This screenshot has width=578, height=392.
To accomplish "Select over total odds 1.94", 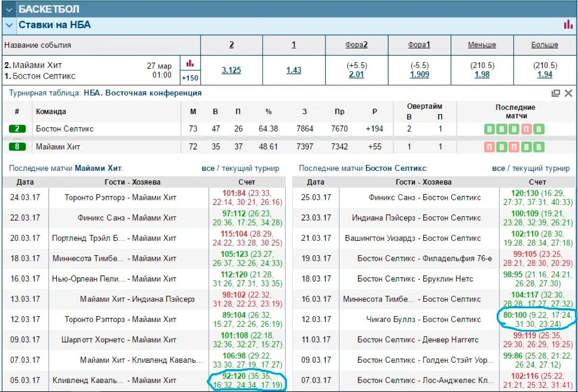I will (545, 74).
